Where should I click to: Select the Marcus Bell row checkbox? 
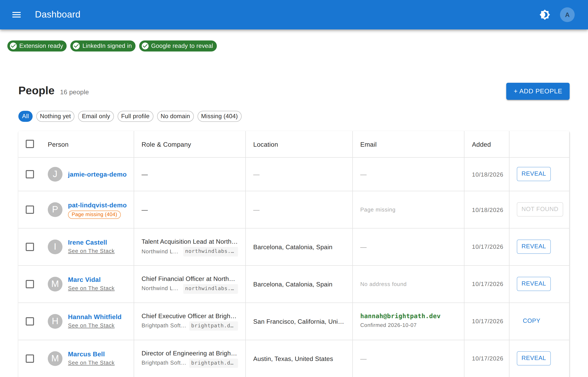pos(30,358)
